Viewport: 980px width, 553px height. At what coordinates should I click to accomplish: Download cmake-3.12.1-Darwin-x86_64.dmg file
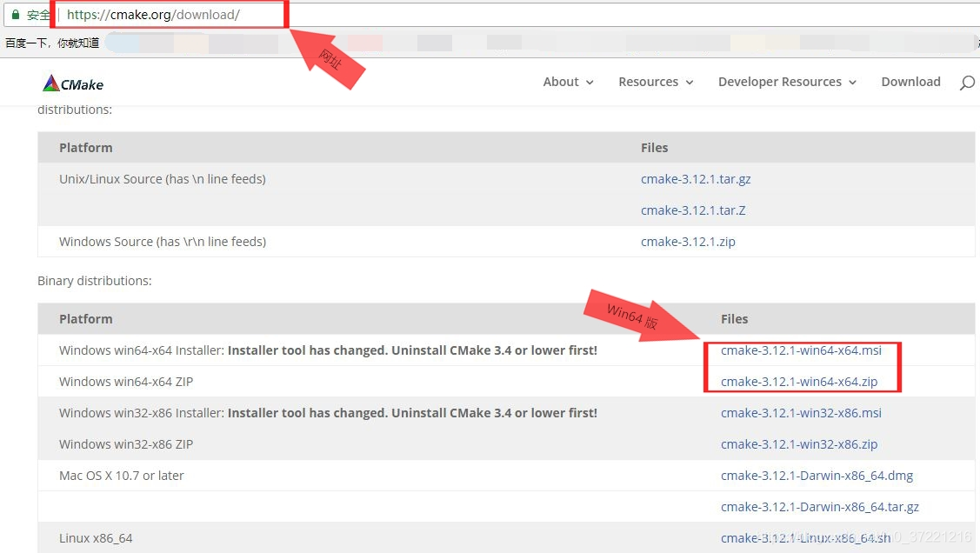tap(817, 476)
